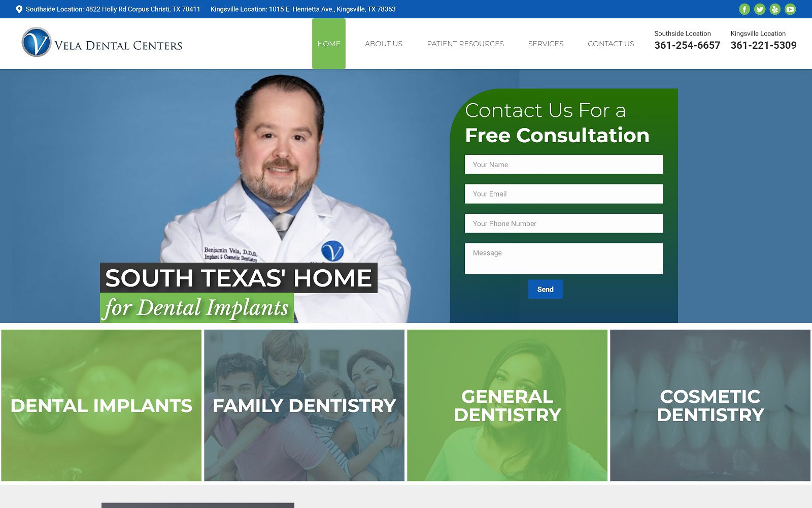Click the Free Consultation heading

[x=557, y=135]
